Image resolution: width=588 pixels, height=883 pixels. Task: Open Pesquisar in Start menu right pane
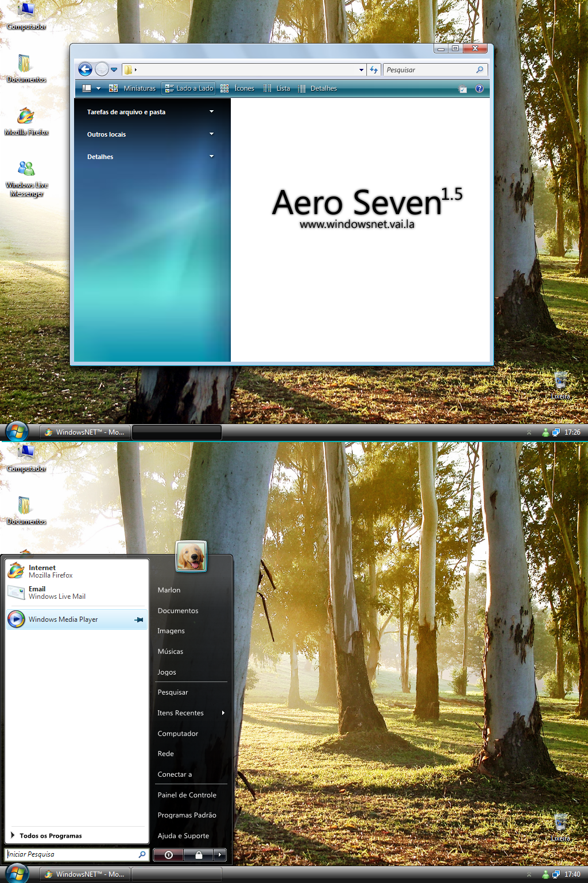pyautogui.click(x=173, y=692)
